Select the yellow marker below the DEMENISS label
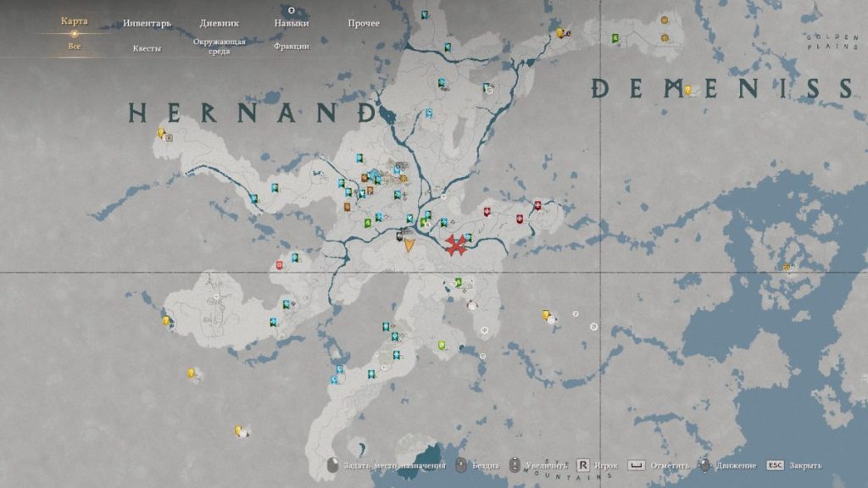 [688, 90]
